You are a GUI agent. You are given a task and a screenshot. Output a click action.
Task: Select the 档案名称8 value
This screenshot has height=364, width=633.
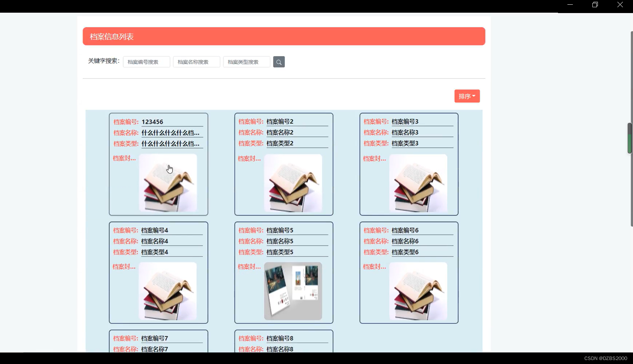(280, 349)
